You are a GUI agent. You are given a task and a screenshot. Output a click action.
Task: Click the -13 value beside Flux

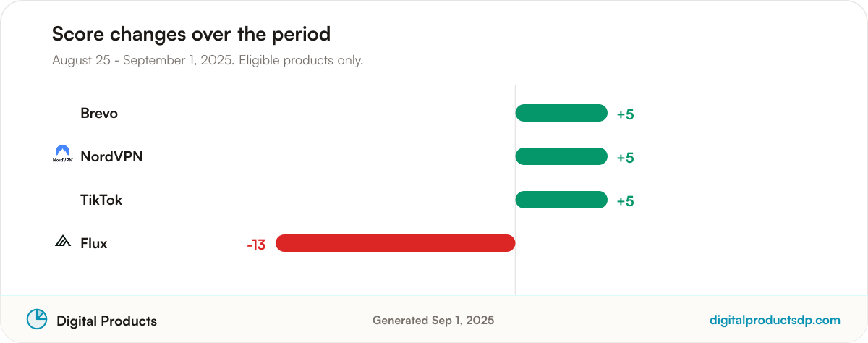point(256,245)
